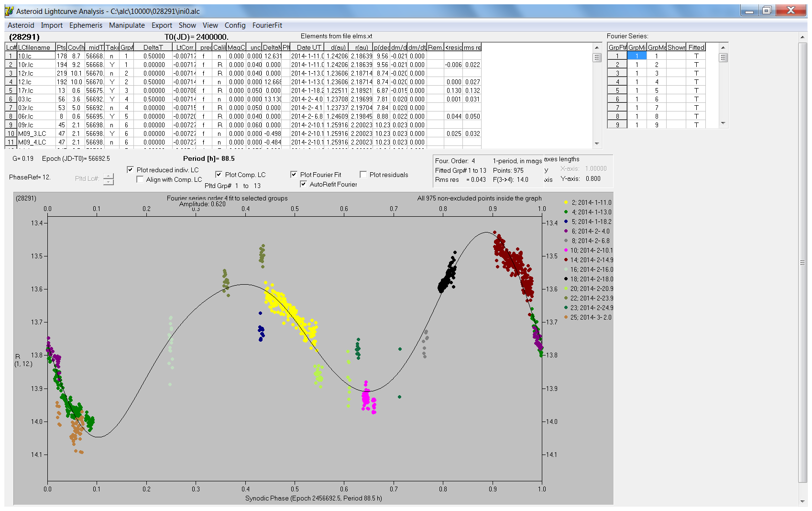
Task: Click the LtCorr. column header
Action: 184,47
